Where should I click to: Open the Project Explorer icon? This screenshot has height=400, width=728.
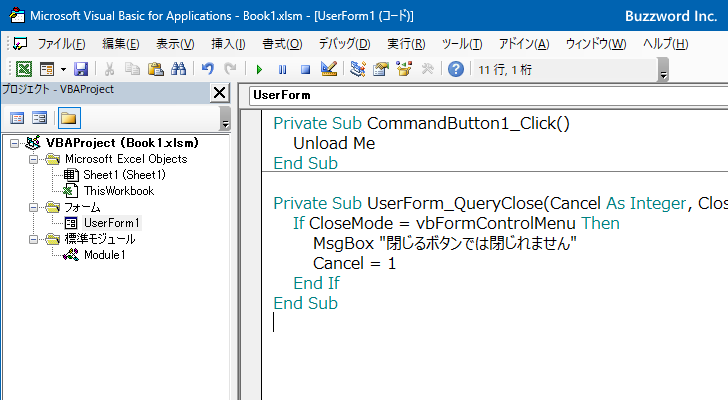(358, 69)
